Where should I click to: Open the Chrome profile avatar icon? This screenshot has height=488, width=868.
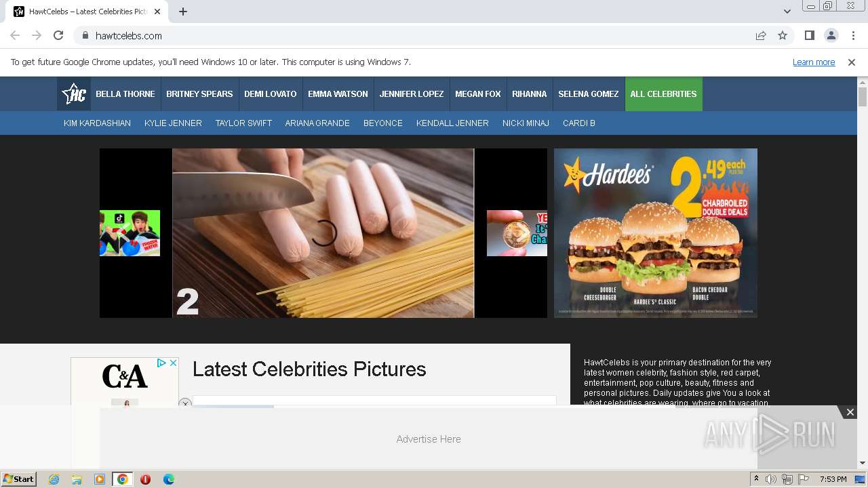tap(831, 36)
